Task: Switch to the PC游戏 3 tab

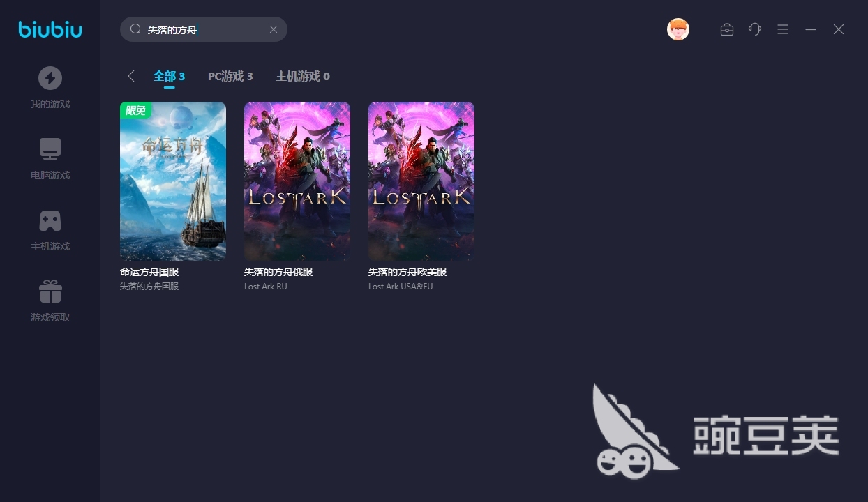Action: pyautogui.click(x=230, y=77)
